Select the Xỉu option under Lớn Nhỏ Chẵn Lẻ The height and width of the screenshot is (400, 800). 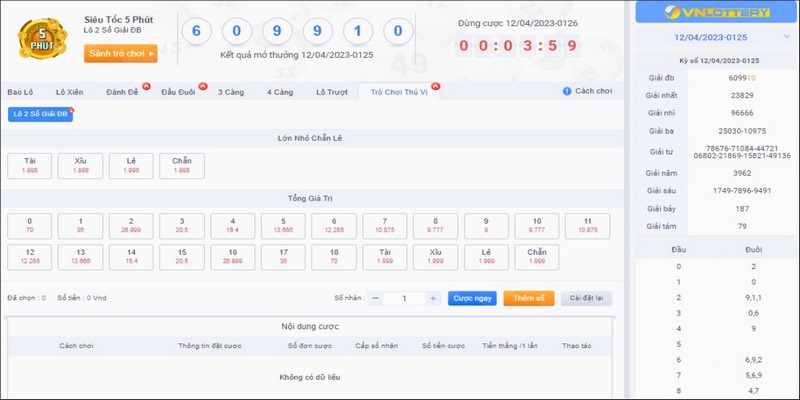pos(80,166)
